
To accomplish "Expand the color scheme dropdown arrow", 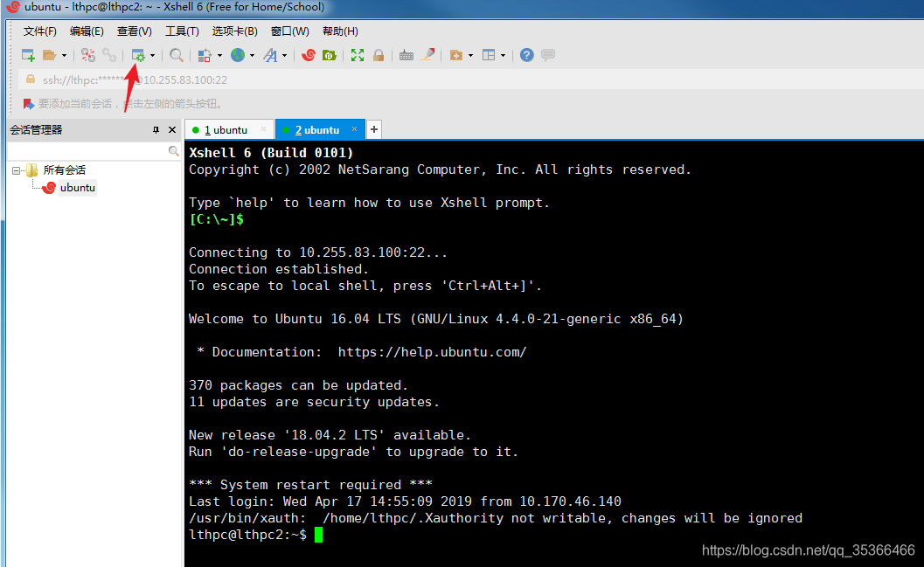I will [x=219, y=55].
